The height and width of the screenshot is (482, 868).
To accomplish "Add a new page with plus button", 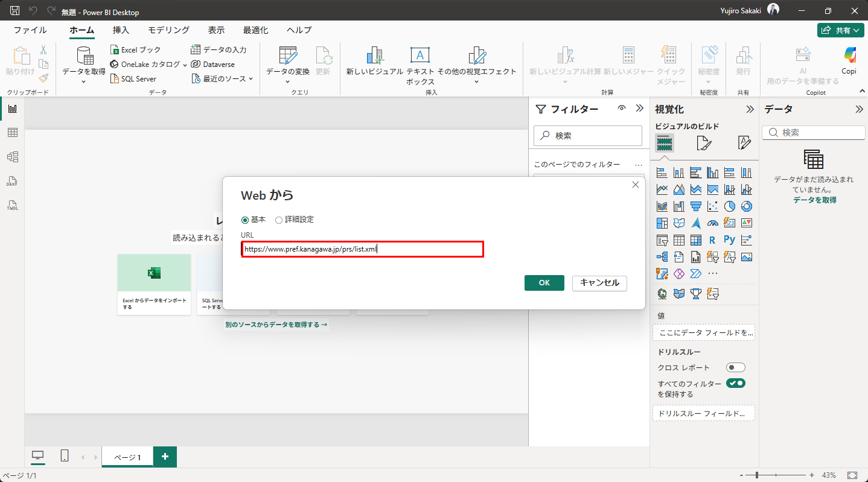I will (x=165, y=457).
